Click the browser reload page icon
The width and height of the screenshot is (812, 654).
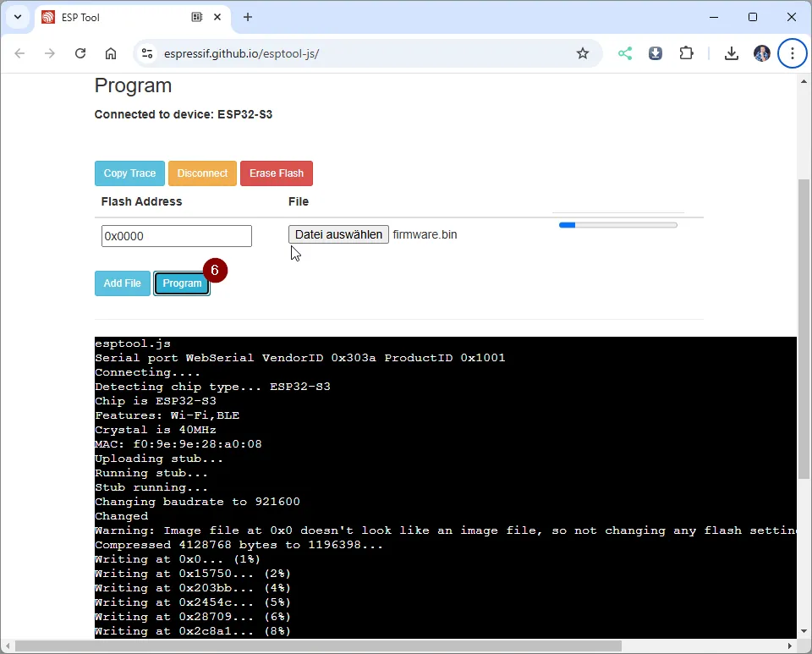80,53
